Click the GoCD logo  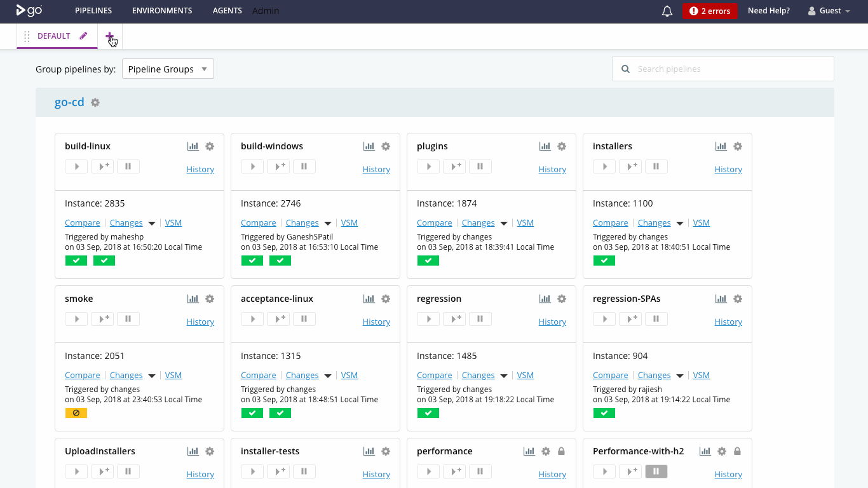(29, 10)
